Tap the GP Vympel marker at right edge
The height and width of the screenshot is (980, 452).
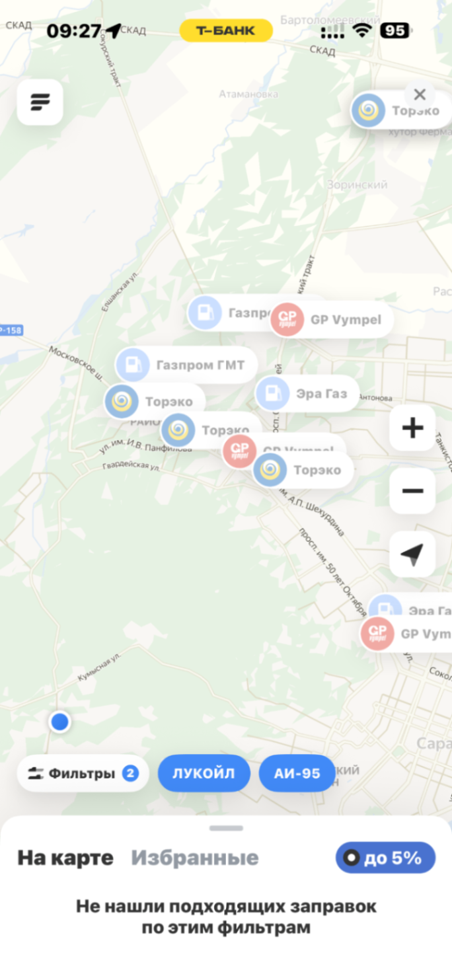pos(406,634)
